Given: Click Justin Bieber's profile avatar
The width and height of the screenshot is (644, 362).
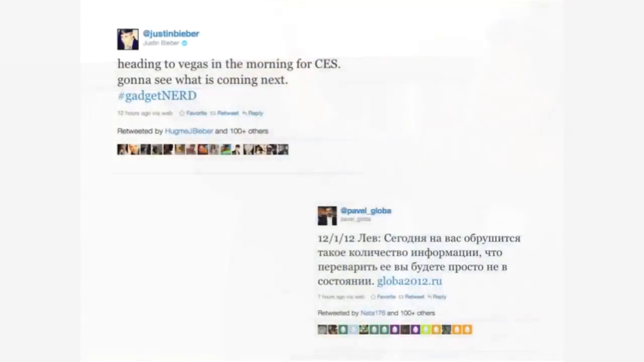Looking at the screenshot, I should 128,40.
